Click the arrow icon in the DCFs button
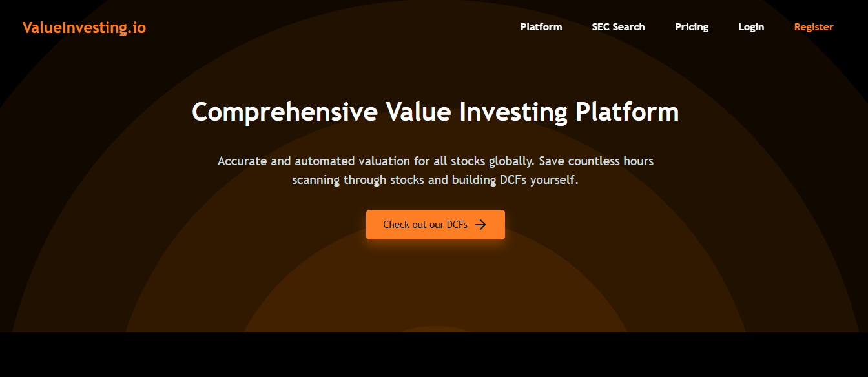 coord(480,225)
